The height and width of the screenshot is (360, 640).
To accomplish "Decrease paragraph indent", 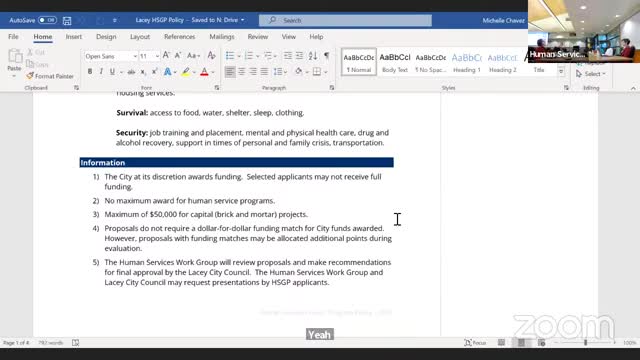I will [287, 56].
